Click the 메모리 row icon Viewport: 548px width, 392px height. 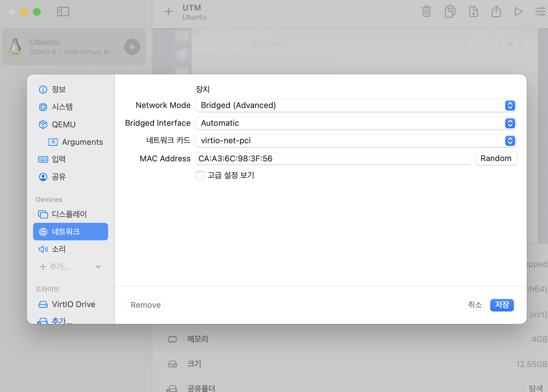pos(172,339)
